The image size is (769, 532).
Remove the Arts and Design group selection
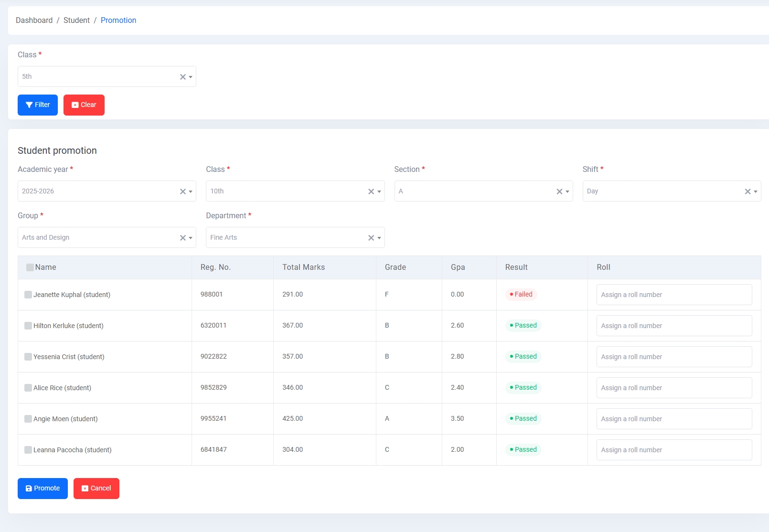[182, 238]
